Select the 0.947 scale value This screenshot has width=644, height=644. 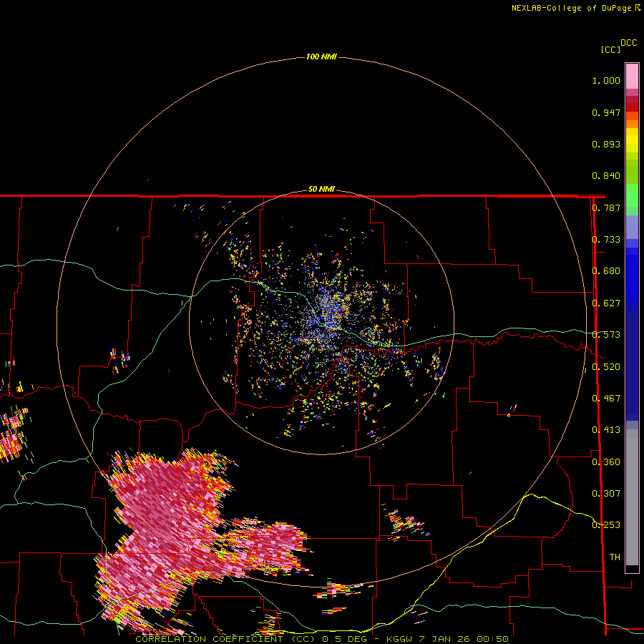606,112
